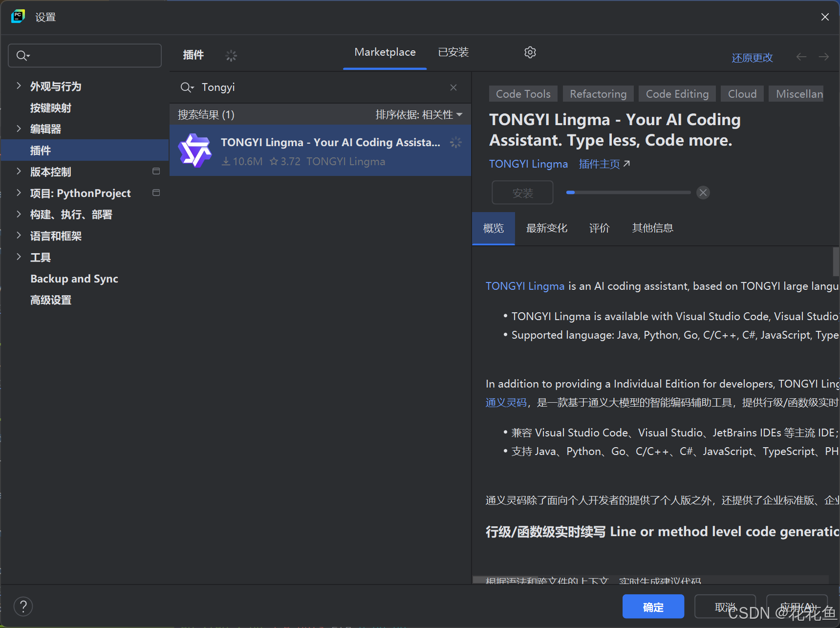Click the Refactoring tag
Viewport: 840px width, 628px height.
[598, 94]
